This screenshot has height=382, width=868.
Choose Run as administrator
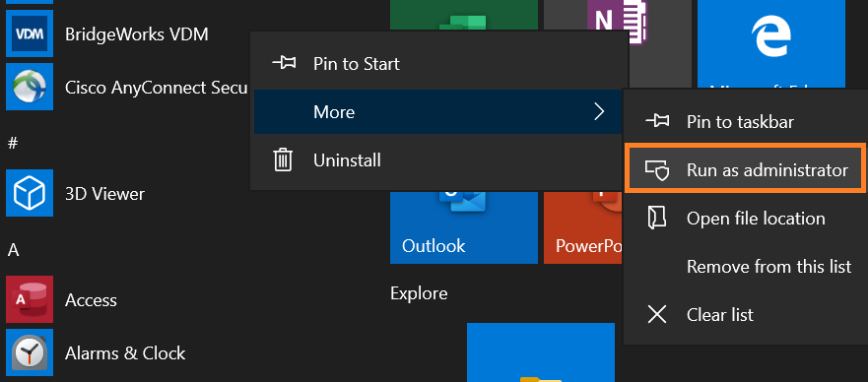click(745, 169)
